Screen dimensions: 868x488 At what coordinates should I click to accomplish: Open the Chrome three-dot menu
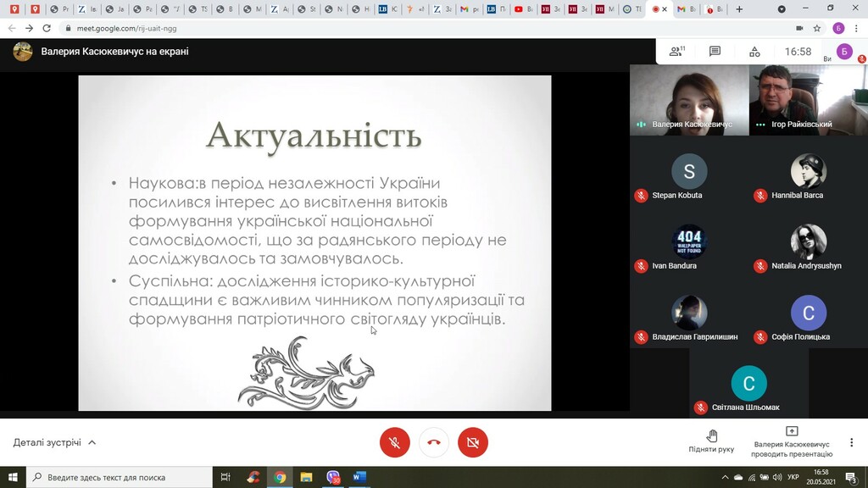pos(857,28)
